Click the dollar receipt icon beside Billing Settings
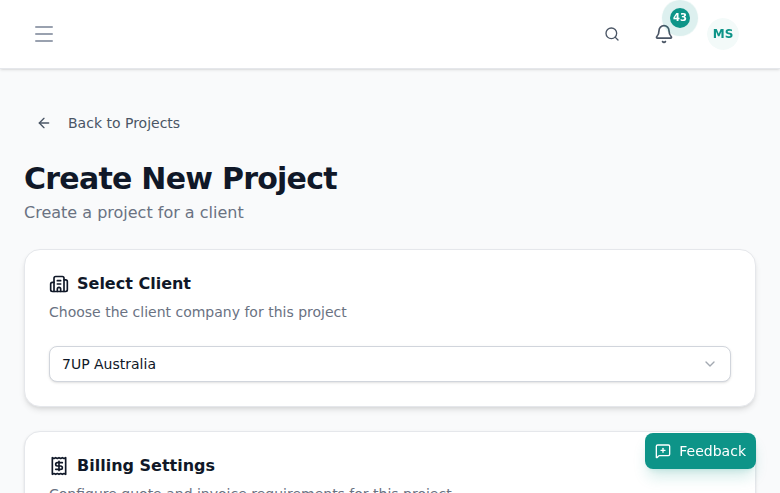The height and width of the screenshot is (493, 780). point(59,466)
